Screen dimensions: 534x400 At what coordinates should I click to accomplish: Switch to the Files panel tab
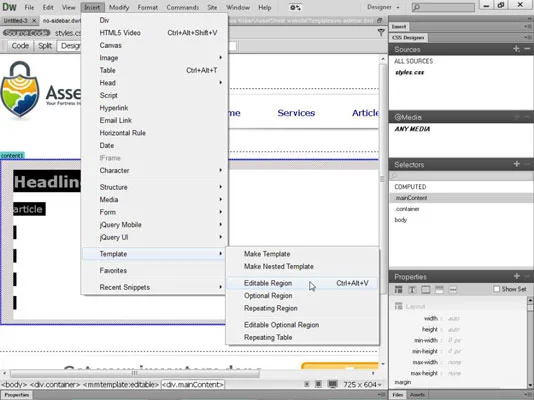click(x=397, y=395)
